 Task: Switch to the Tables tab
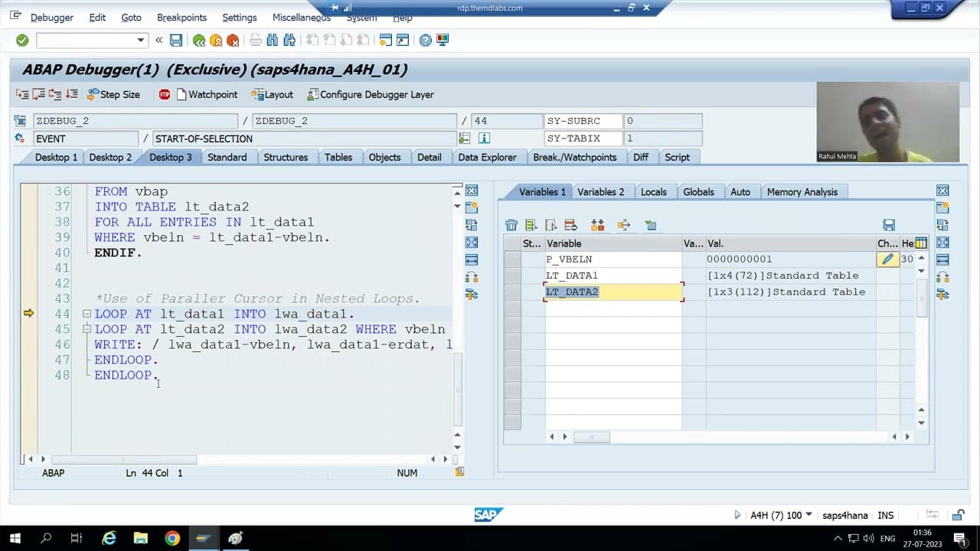click(338, 157)
